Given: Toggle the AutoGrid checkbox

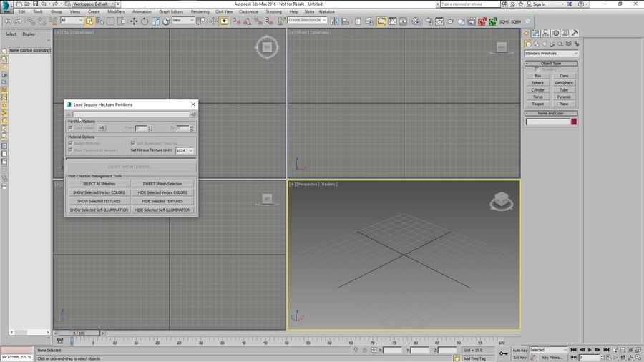Looking at the screenshot, I should point(537,69).
